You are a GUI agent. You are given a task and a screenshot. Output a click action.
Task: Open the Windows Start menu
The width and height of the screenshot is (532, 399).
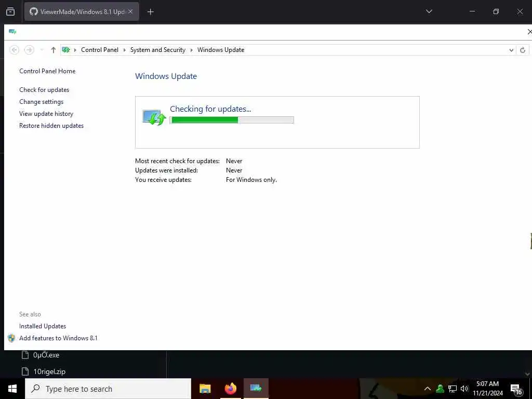tap(12, 389)
